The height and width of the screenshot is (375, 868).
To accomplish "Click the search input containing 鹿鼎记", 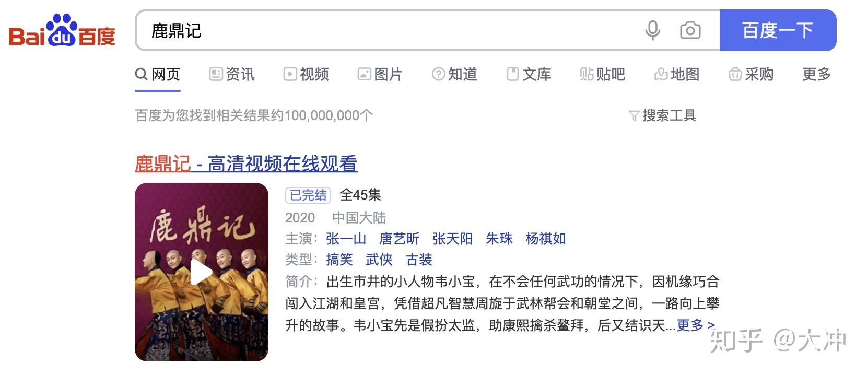I will pyautogui.click(x=386, y=30).
